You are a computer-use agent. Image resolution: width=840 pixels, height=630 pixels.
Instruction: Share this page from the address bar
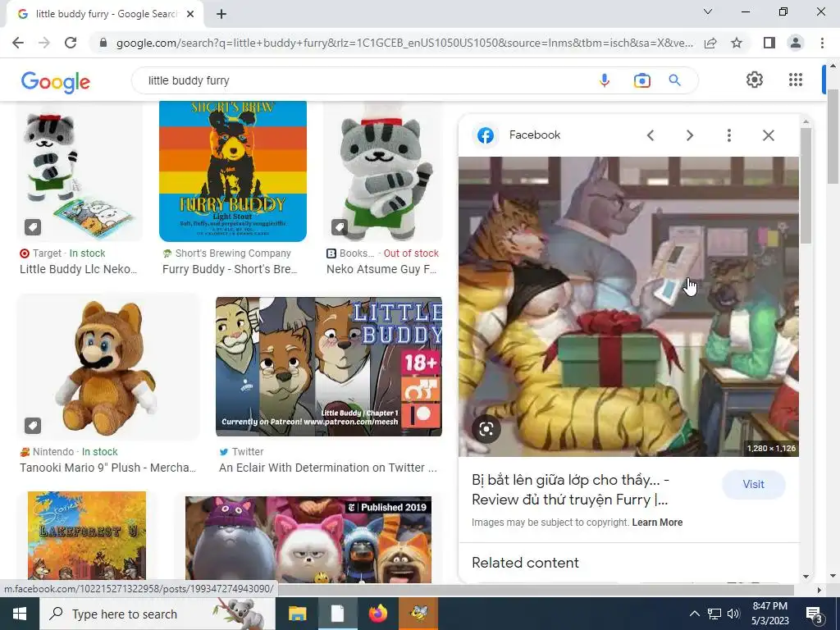tap(710, 43)
